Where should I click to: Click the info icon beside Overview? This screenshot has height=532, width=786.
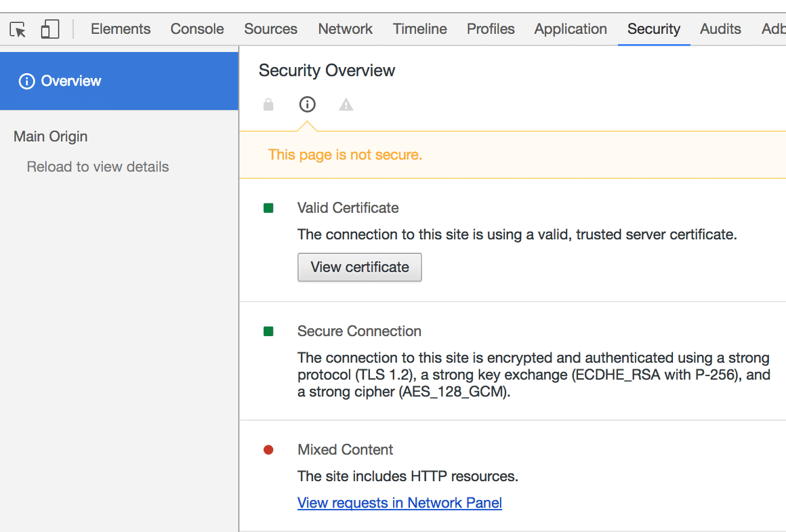pos(26,81)
